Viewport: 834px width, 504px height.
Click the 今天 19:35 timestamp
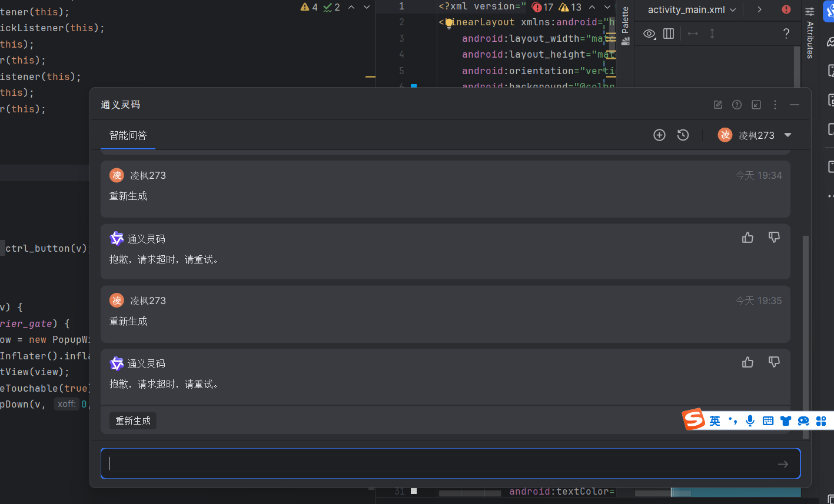[758, 301]
